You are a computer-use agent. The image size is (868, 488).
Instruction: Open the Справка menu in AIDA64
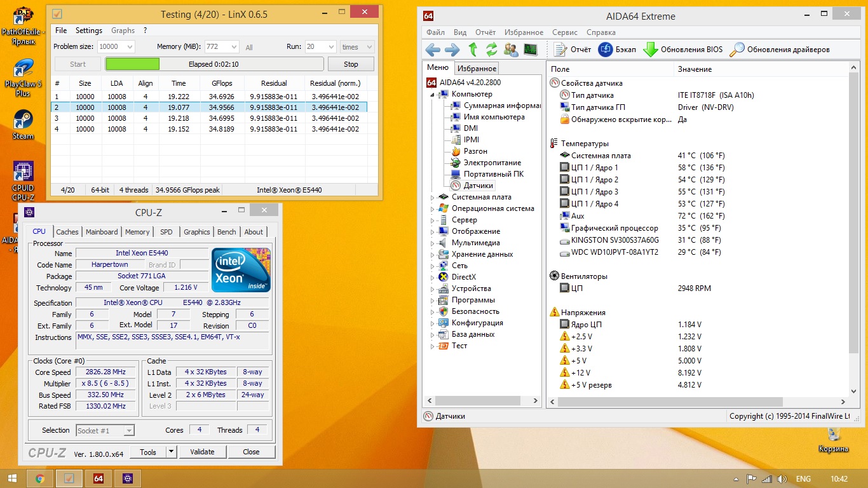click(x=600, y=32)
